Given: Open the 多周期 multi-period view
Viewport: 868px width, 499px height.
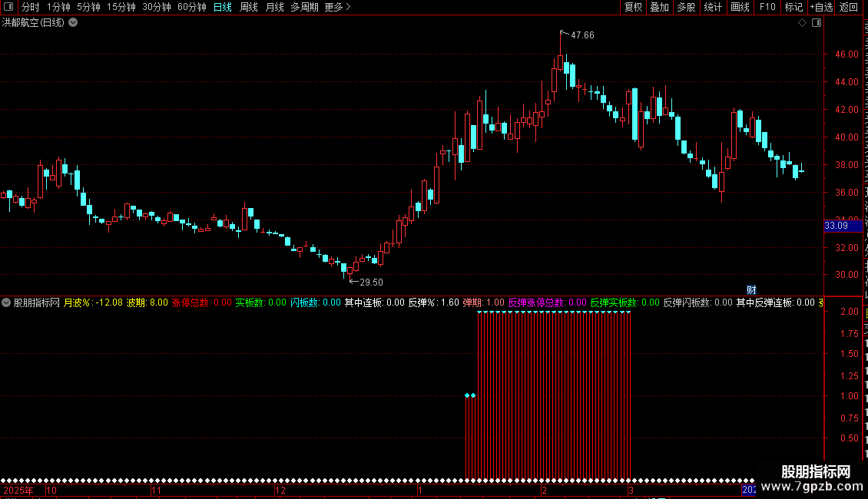Looking at the screenshot, I should click(x=304, y=7).
